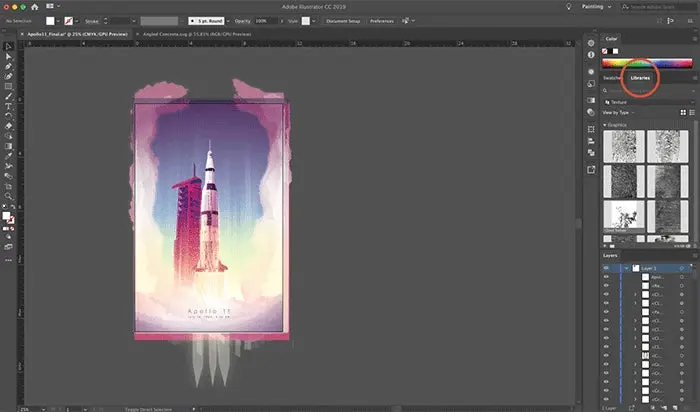Open the Asset Export panel icon
The height and width of the screenshot is (412, 700).
pos(591,170)
